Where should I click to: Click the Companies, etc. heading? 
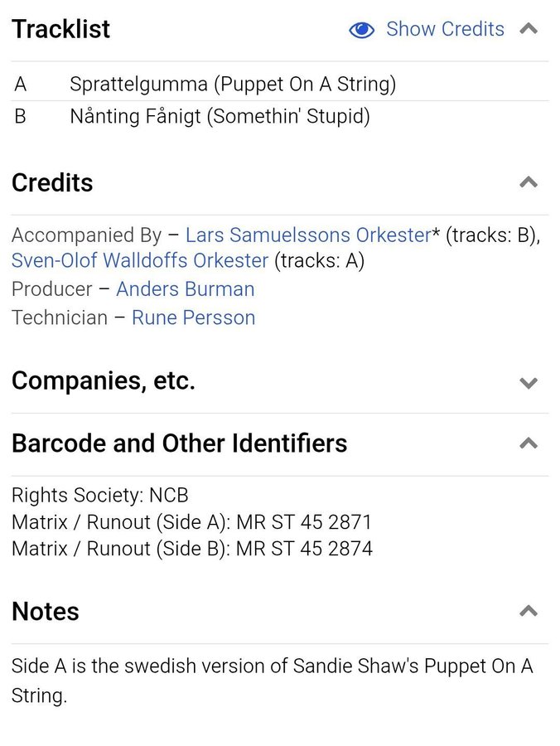103,381
